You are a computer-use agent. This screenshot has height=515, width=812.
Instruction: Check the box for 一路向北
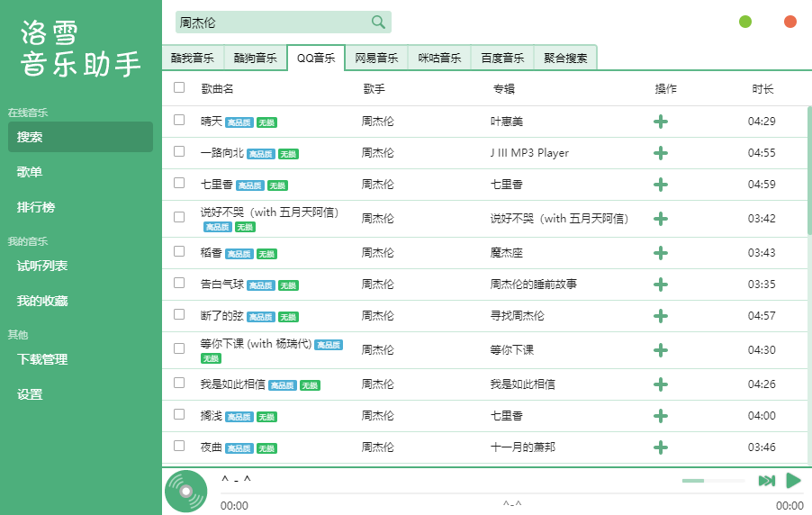pyautogui.click(x=179, y=151)
